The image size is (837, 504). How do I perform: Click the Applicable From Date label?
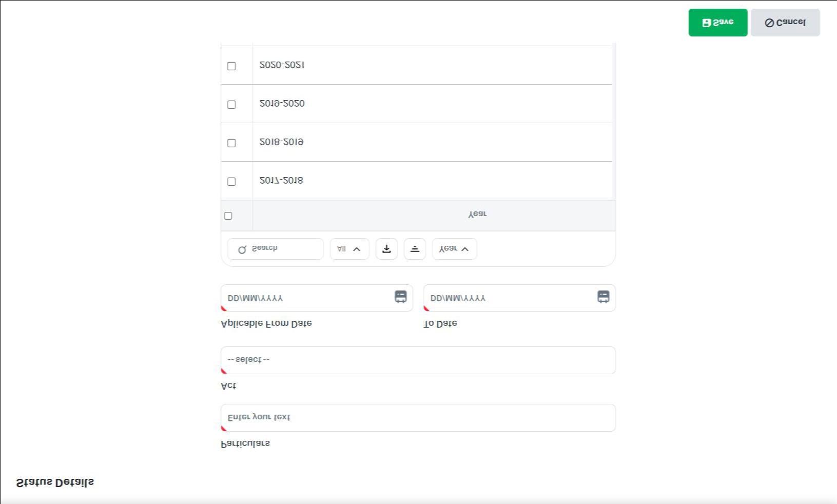(266, 324)
